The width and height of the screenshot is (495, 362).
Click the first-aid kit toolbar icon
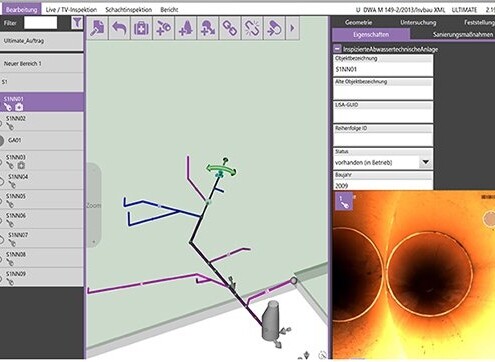pos(141,28)
